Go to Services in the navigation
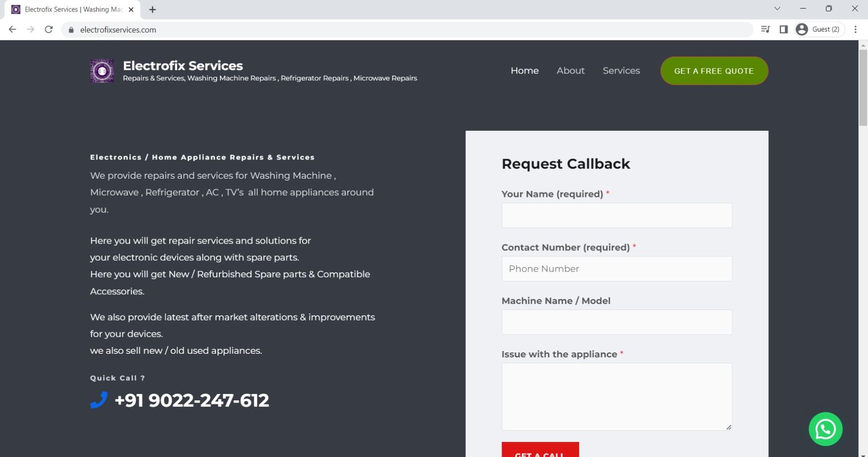This screenshot has width=868, height=457. (621, 71)
